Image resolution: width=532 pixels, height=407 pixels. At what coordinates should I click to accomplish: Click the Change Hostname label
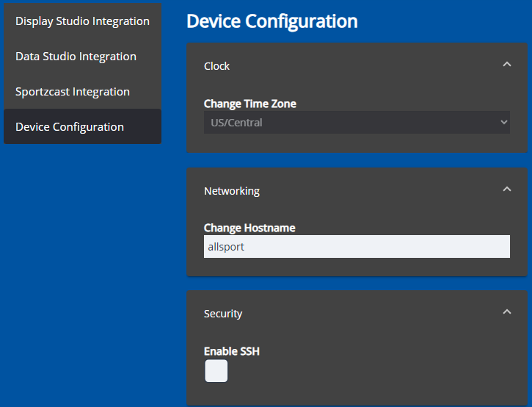(x=249, y=228)
